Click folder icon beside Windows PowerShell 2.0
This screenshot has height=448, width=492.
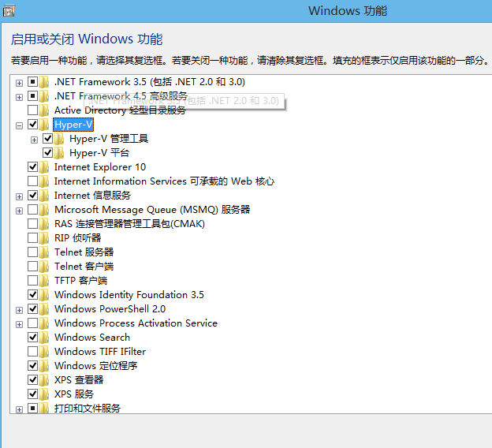[x=44, y=309]
